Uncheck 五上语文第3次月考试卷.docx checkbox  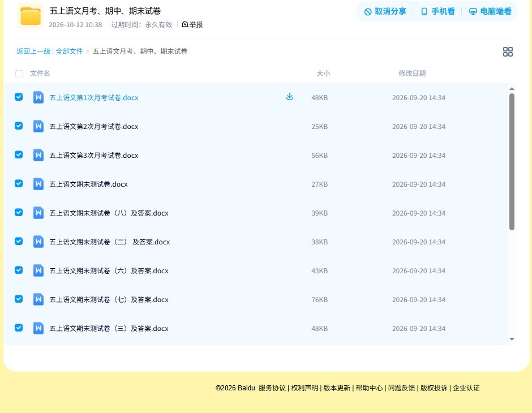pos(19,154)
